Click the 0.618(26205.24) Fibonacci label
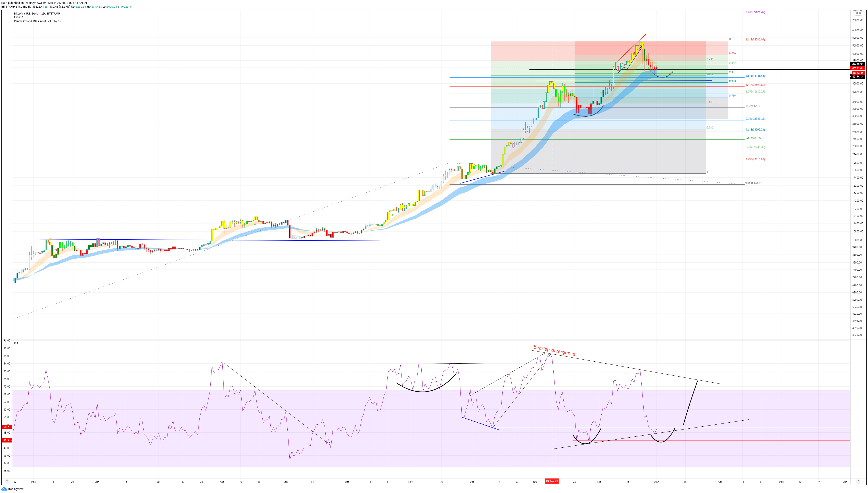 755,129
